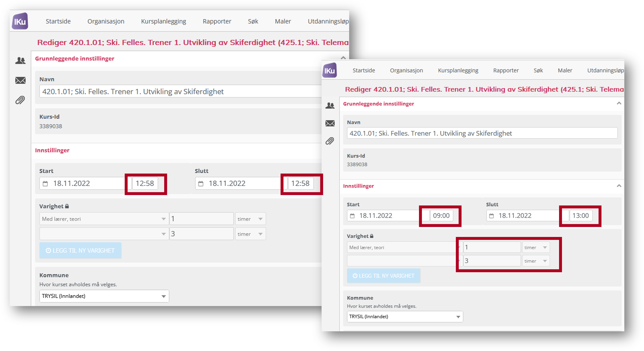Open Rapporter in the back window menu
Viewport: 644px width, 351px height.
point(217,21)
